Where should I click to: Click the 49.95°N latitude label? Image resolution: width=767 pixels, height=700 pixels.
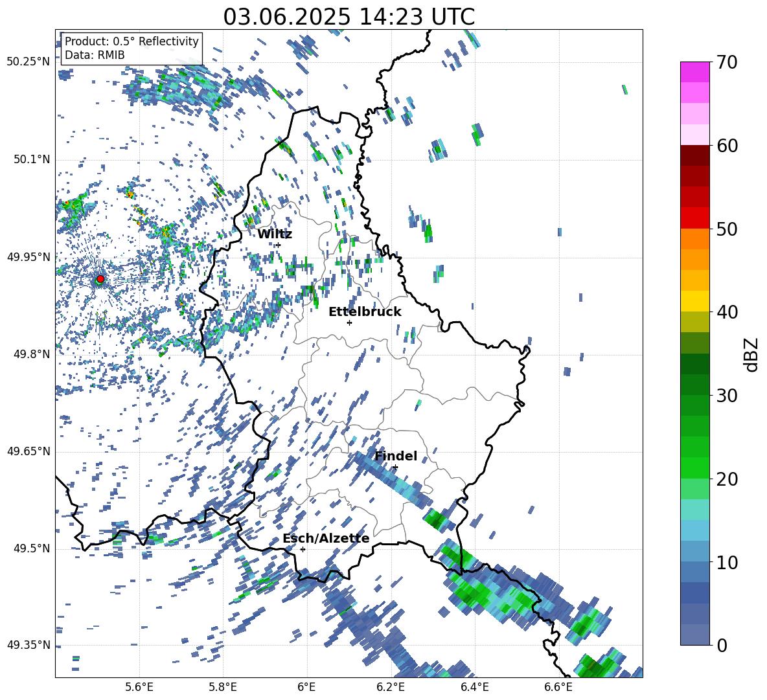click(29, 257)
